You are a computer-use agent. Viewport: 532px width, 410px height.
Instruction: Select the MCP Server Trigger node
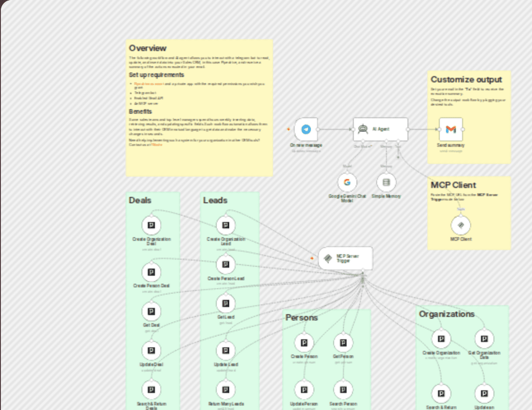pyautogui.click(x=345, y=258)
